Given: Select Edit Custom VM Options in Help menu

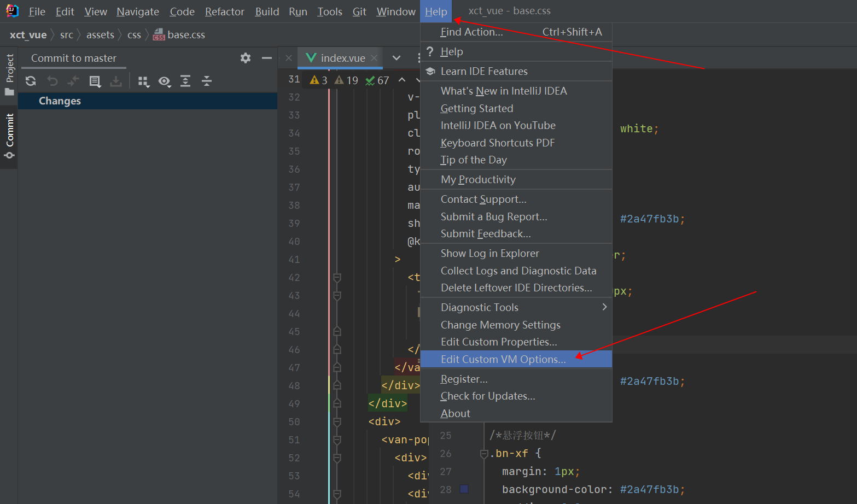Looking at the screenshot, I should [504, 359].
